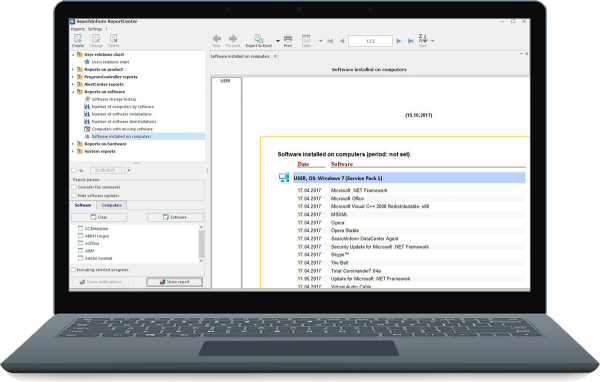Click the Software change history report icon
The image size is (600, 382).
tap(87, 99)
